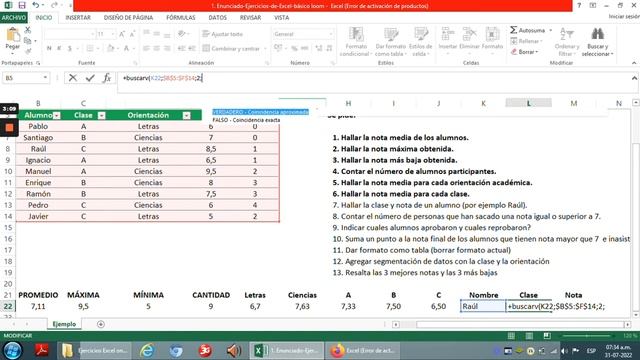Click the Formato condicional icon
The height and width of the screenshot is (360, 640).
point(356,35)
